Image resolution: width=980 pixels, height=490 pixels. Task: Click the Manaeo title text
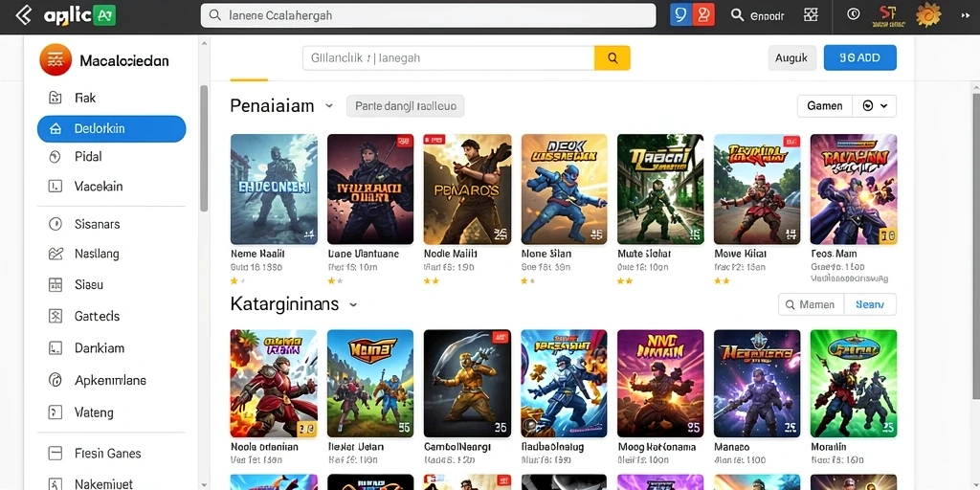(x=732, y=447)
